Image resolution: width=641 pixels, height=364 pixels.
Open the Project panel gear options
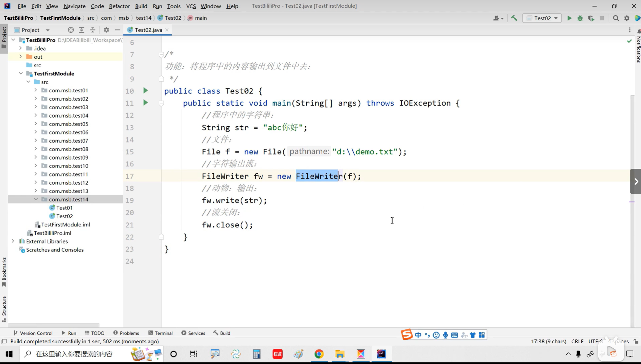click(x=106, y=30)
